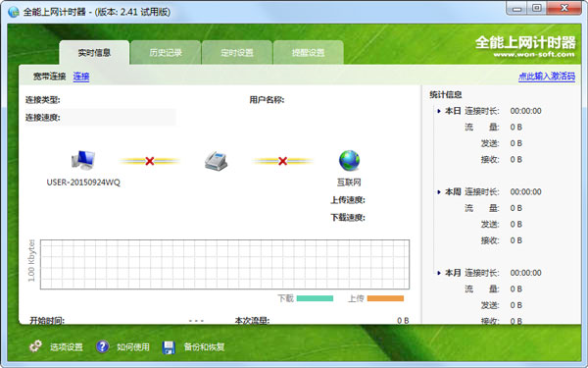588x368 pixels.
Task: Click the telephone modem icon
Action: [216, 161]
